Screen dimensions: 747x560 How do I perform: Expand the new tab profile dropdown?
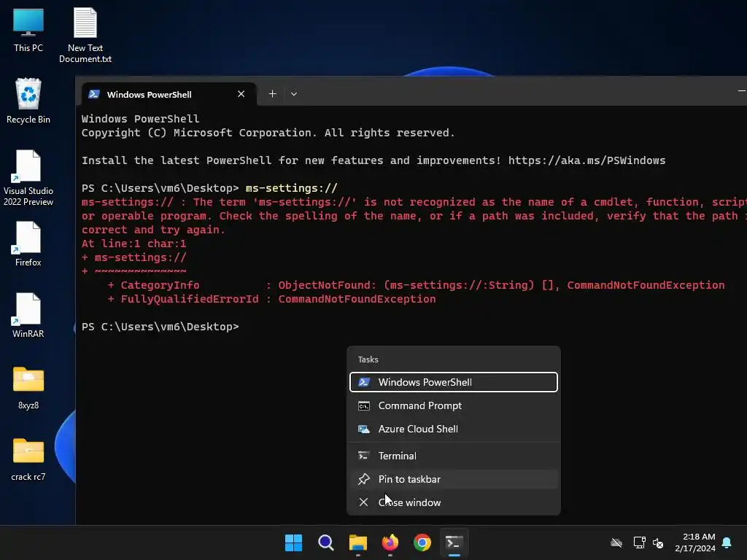(x=294, y=94)
